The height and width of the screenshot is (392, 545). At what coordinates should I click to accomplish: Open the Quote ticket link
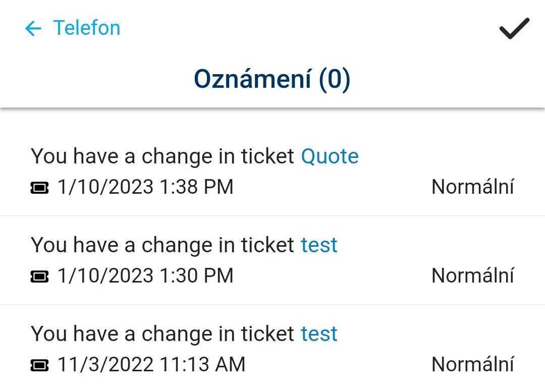pos(330,156)
